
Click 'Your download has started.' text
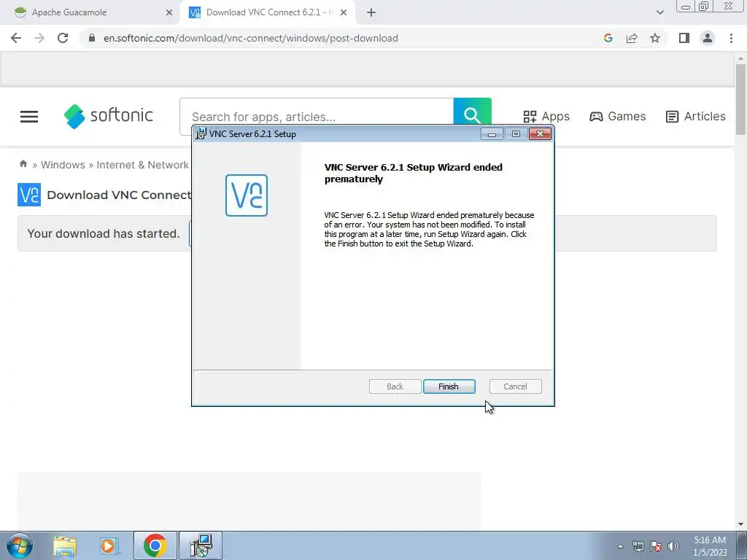coord(104,234)
